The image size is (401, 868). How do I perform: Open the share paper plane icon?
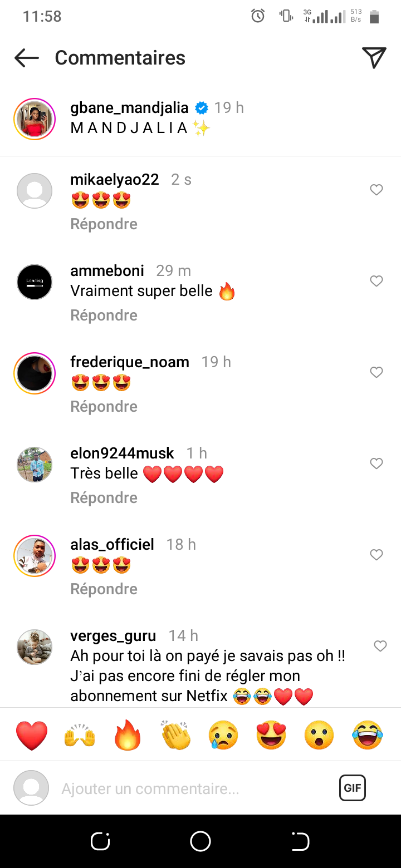pyautogui.click(x=374, y=58)
